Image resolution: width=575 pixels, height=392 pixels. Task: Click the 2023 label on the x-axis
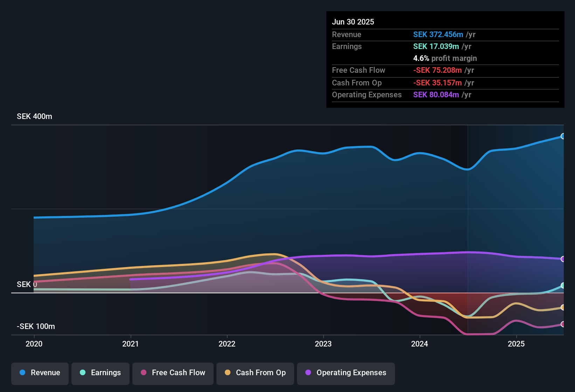pos(323,344)
